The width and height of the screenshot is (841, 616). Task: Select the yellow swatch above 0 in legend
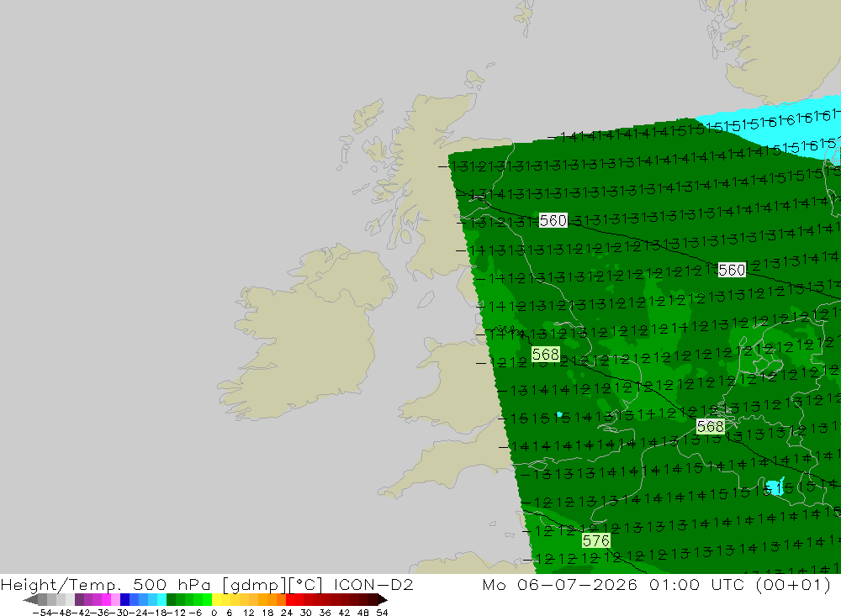click(217, 599)
